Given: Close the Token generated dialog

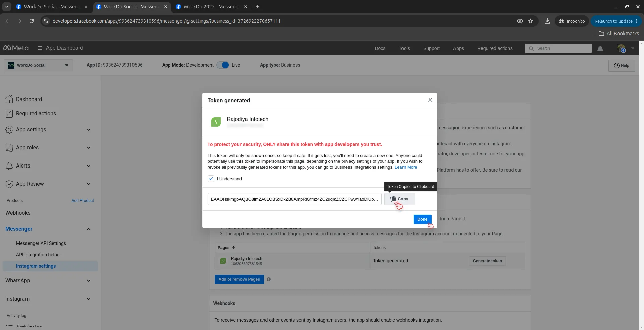Looking at the screenshot, I should (430, 100).
